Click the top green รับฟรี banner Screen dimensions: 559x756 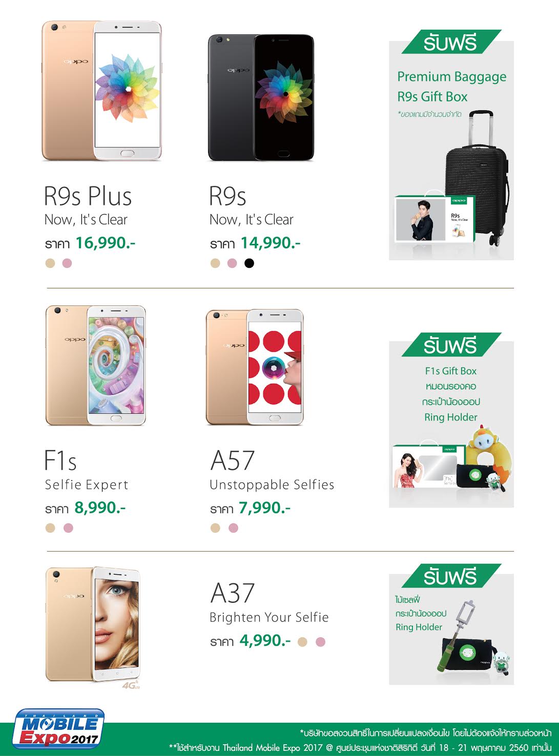tap(451, 42)
